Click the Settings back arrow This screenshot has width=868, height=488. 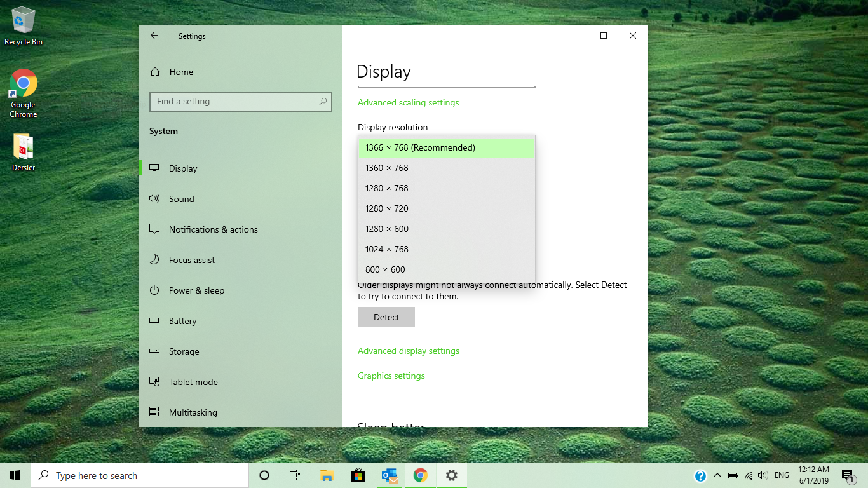(x=154, y=36)
